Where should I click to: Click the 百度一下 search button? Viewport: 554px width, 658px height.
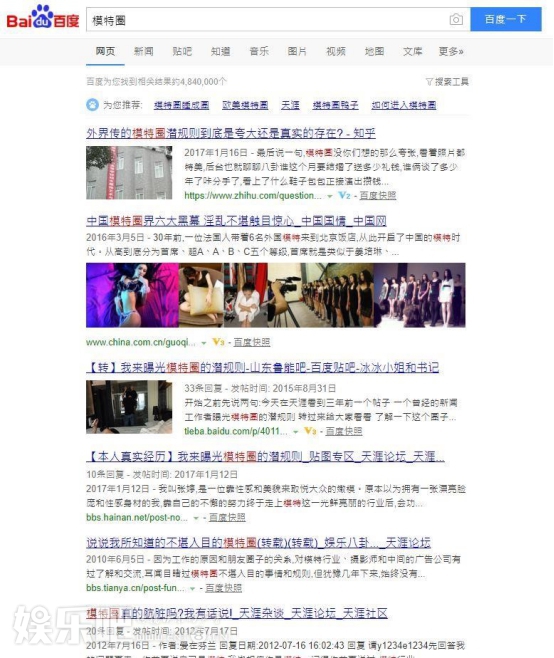(506, 19)
